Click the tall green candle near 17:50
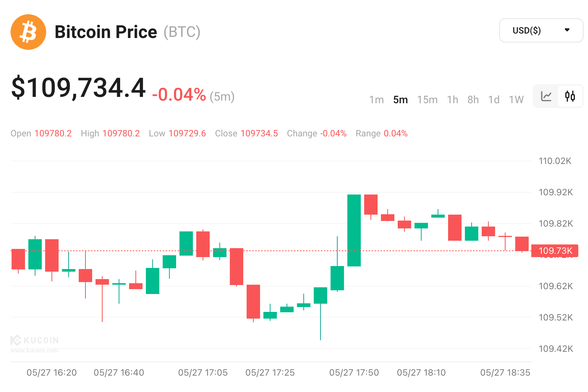This screenshot has height=392, width=588. (x=354, y=230)
